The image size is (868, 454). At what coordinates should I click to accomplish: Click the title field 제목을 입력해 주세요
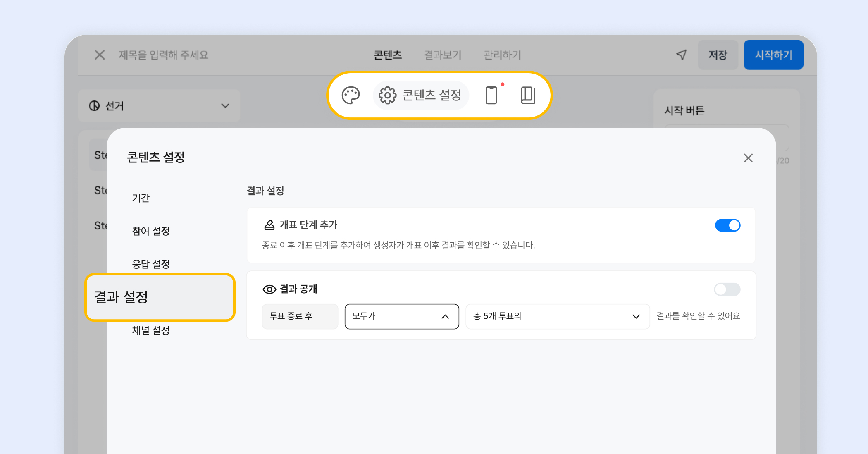164,55
